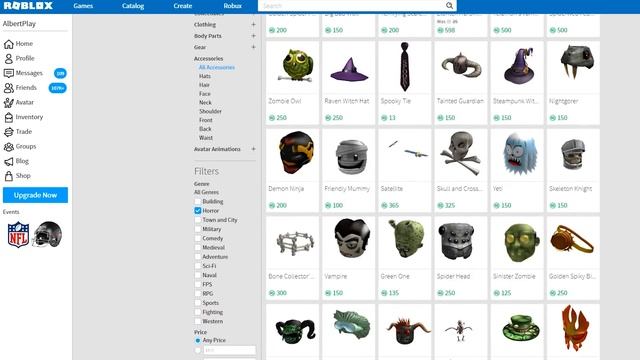Expand the Body Parts category
The image size is (640, 360).
pos(253,36)
